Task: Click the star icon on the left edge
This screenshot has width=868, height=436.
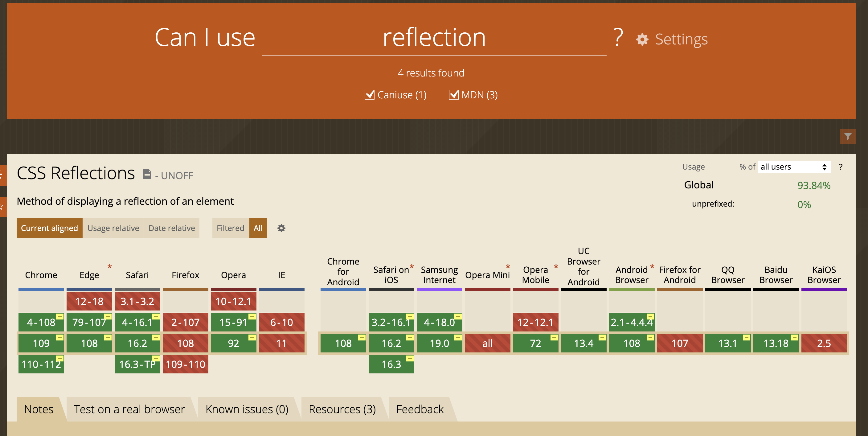Action: point(2,206)
